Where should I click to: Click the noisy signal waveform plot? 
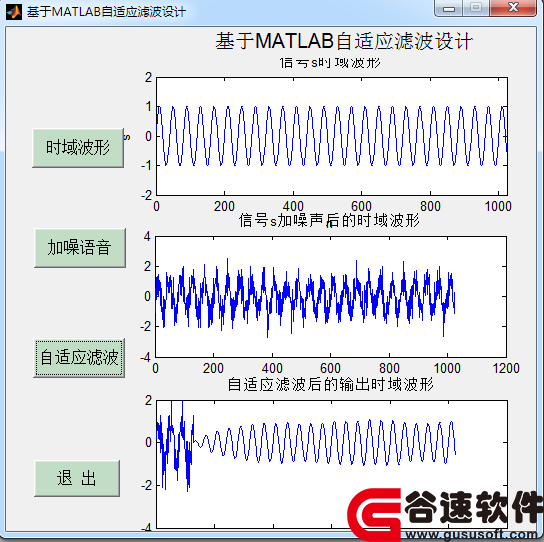(x=331, y=297)
